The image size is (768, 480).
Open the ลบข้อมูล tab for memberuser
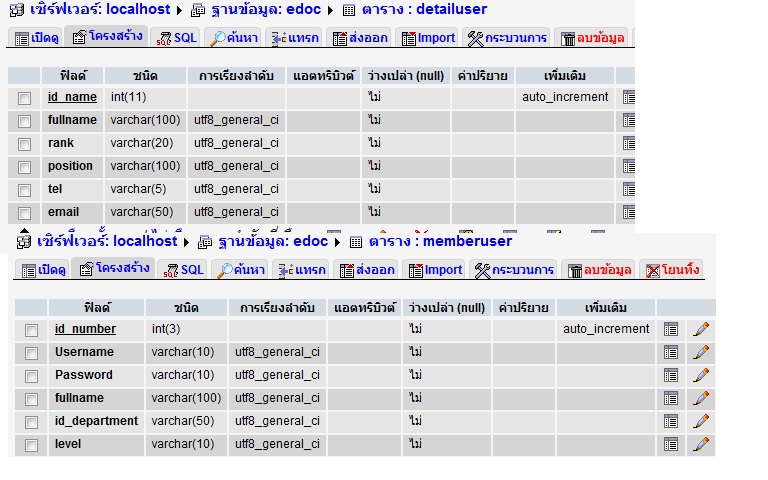click(600, 270)
